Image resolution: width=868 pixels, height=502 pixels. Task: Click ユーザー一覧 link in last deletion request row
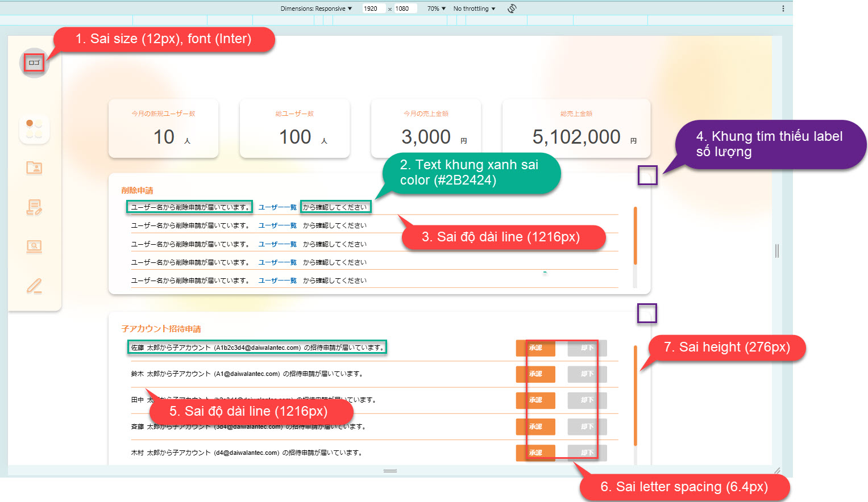(277, 281)
